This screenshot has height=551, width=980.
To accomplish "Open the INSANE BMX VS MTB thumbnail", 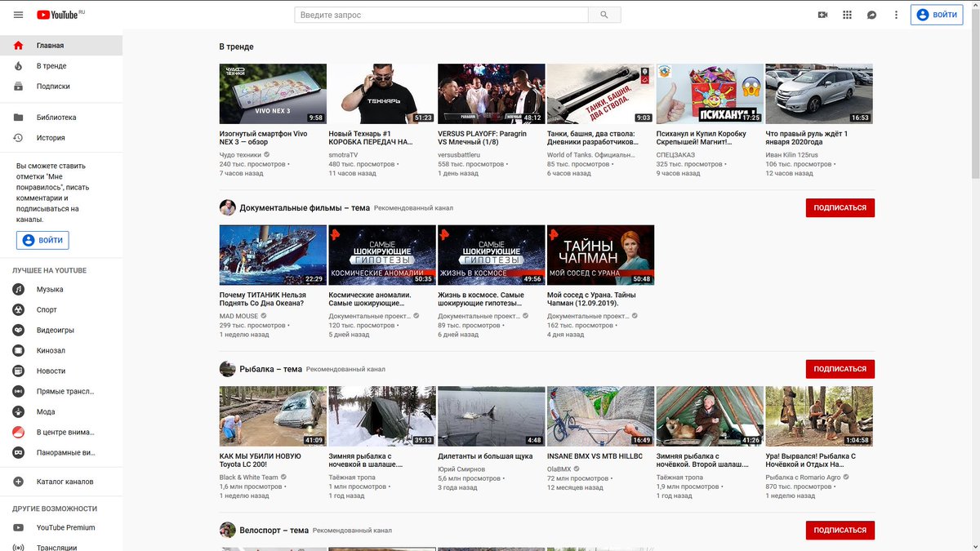I will [600, 416].
